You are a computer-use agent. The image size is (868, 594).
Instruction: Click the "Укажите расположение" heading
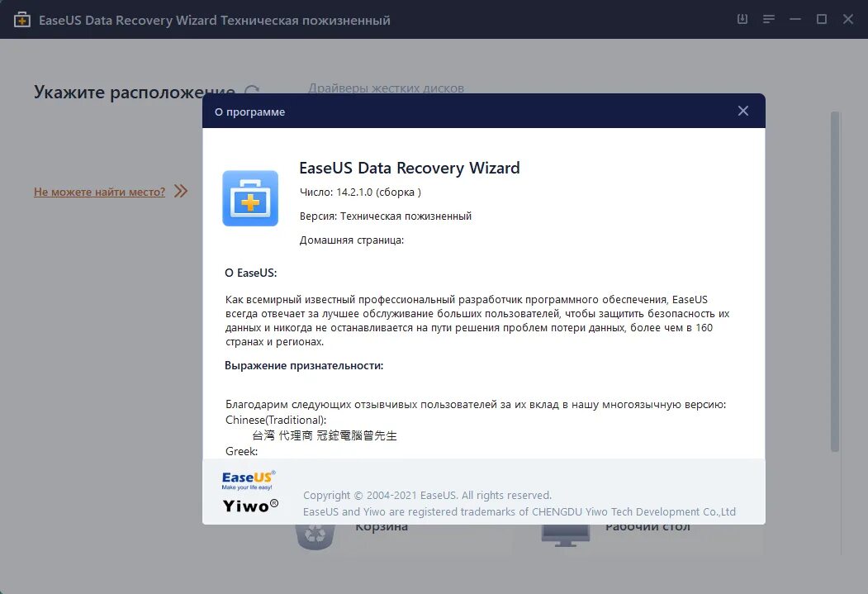click(x=135, y=92)
